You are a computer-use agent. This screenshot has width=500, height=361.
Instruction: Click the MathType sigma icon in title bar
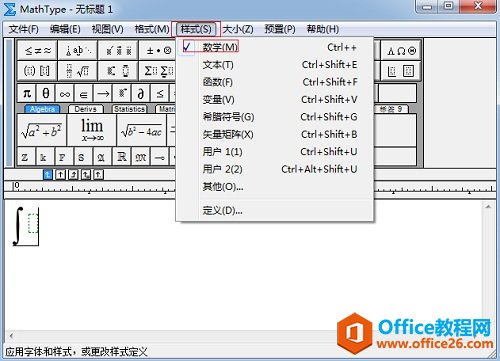[x=9, y=9]
